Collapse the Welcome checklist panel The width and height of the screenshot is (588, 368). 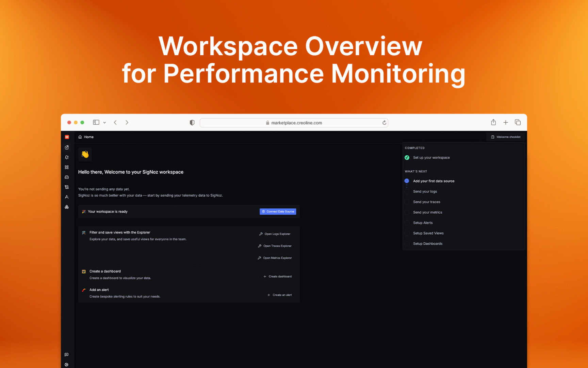click(506, 137)
